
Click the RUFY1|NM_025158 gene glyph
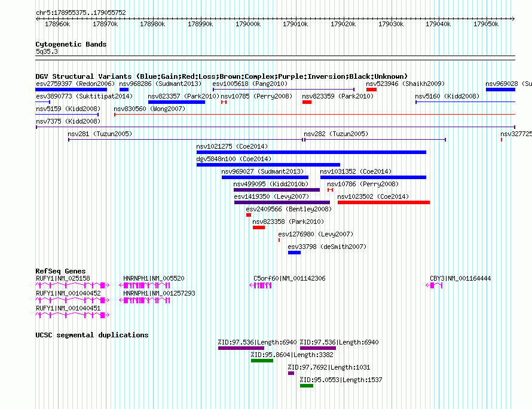pos(72,285)
